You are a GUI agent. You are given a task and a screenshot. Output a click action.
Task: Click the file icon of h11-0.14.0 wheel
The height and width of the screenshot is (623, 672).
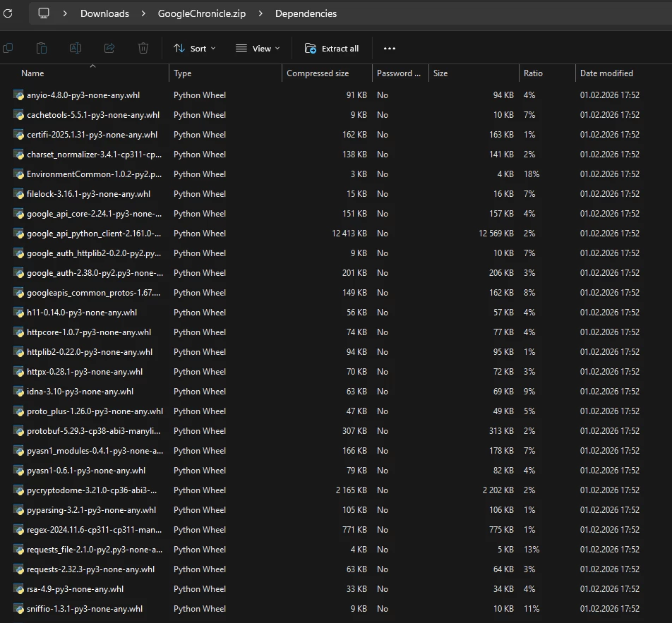(x=18, y=313)
